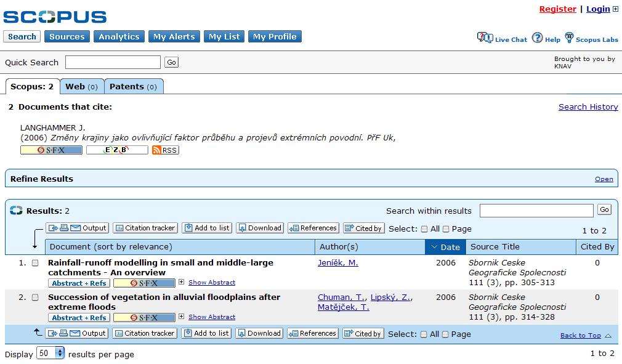The image size is (622, 364).
Task: Open the Analytics tab
Action: click(119, 36)
